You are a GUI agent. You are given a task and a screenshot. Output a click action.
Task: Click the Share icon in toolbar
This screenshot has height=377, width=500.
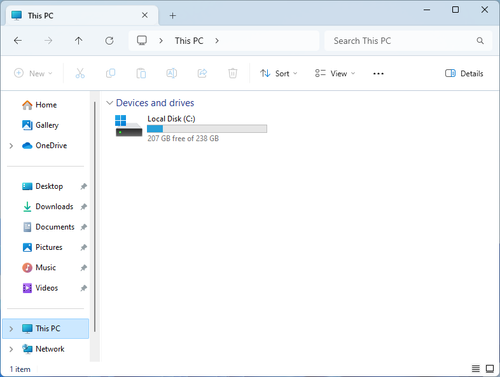(x=202, y=73)
